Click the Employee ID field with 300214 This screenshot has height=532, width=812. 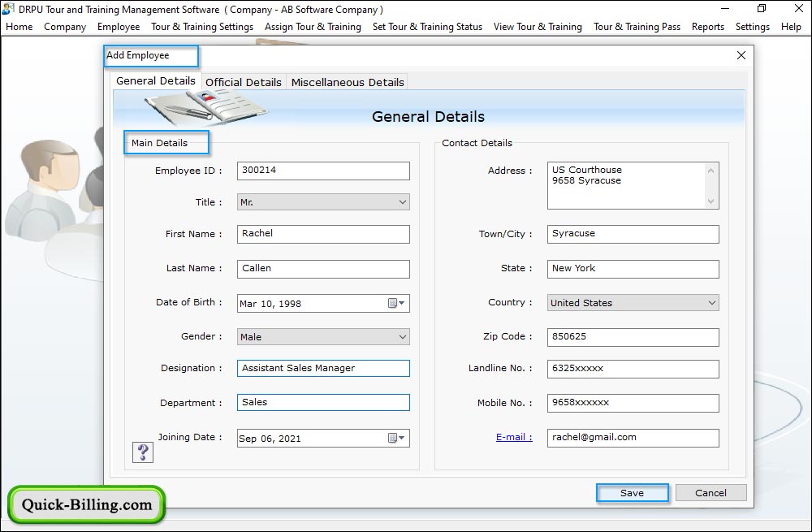pyautogui.click(x=323, y=171)
